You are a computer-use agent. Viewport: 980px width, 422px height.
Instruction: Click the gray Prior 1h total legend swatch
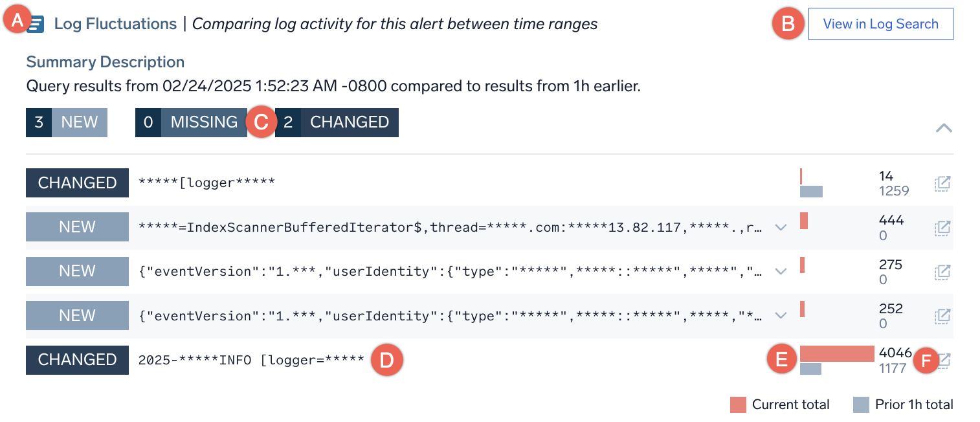(x=863, y=404)
